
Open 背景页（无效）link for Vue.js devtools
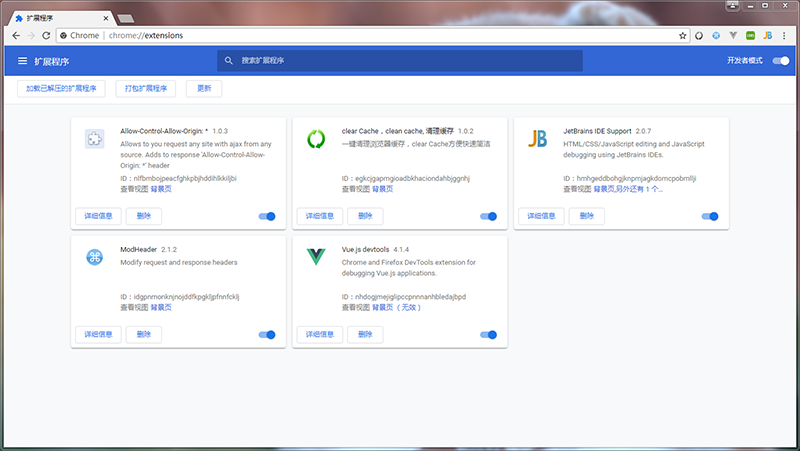[x=396, y=307]
